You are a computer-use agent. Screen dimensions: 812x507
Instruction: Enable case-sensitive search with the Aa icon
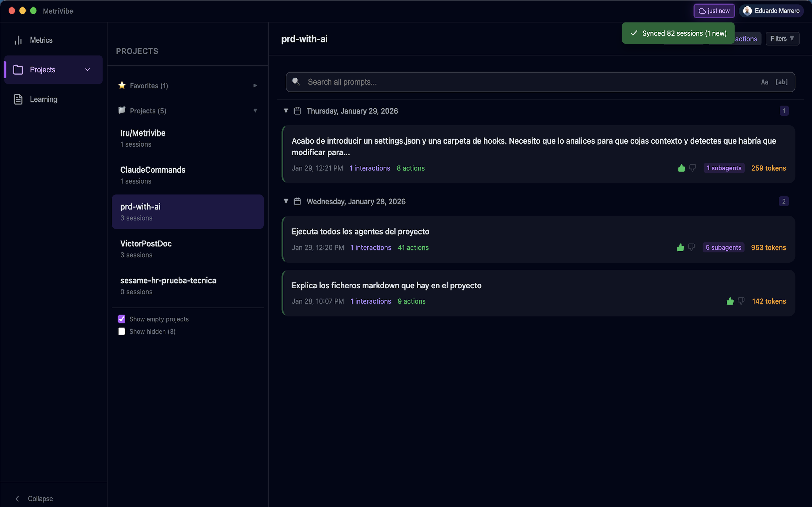764,82
